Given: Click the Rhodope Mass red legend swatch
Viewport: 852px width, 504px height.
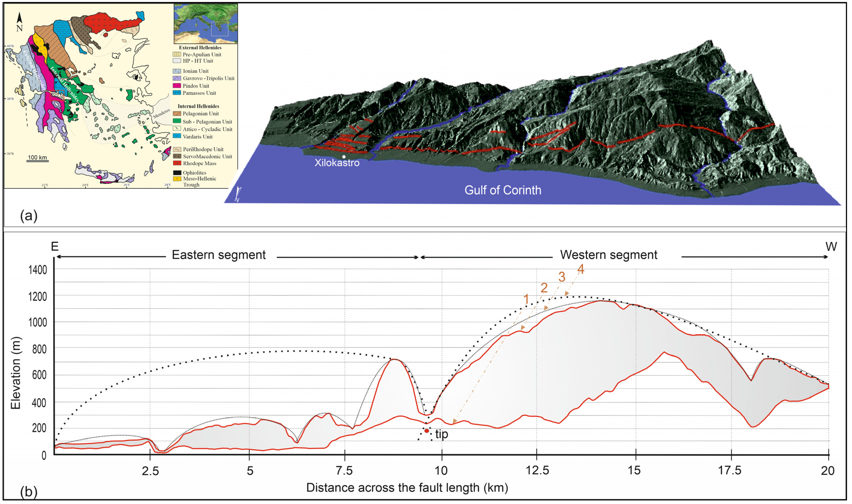Looking at the screenshot, I should tap(177, 163).
